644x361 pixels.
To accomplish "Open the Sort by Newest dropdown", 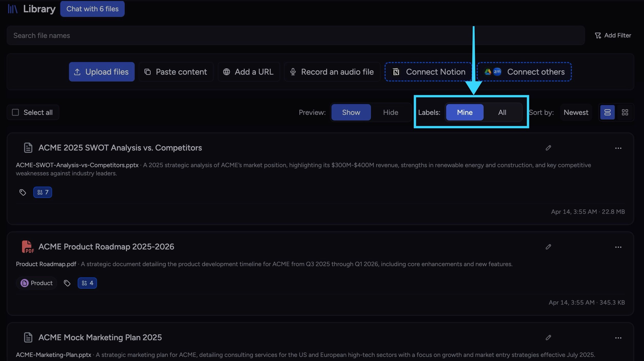I will [576, 112].
